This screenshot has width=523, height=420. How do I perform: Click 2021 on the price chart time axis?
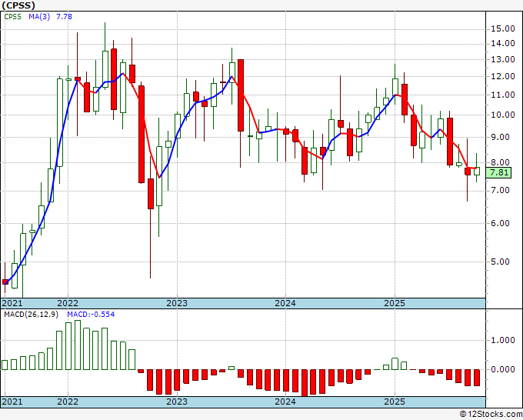tap(12, 303)
